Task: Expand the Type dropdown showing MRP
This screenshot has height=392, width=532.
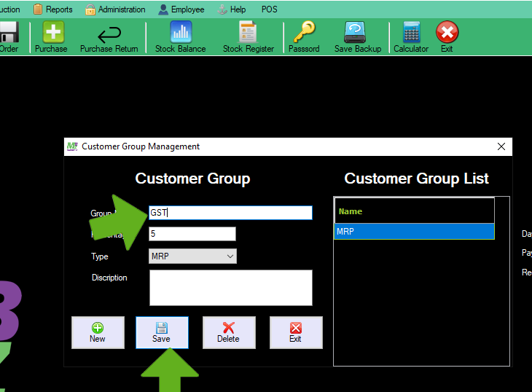Action: 192,256
